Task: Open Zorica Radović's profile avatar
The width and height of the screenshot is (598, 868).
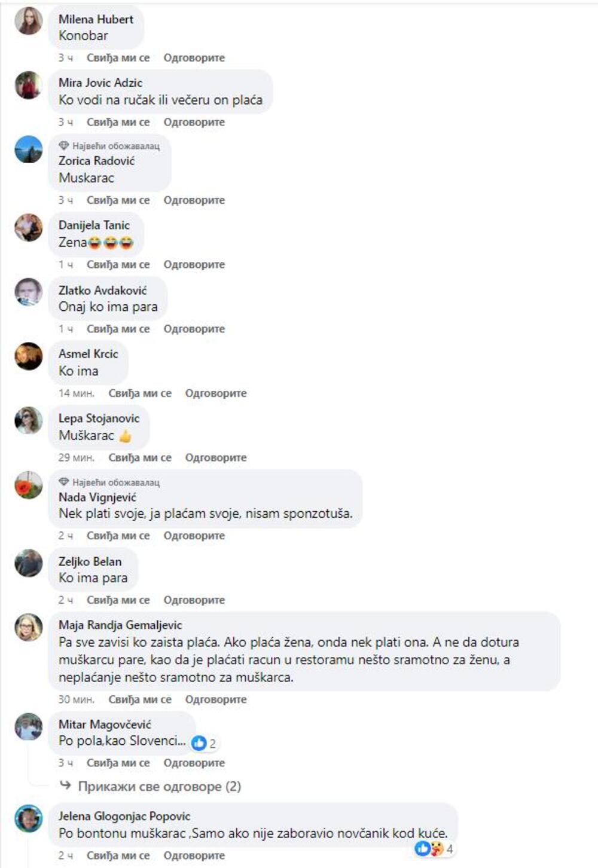Action: click(x=28, y=149)
